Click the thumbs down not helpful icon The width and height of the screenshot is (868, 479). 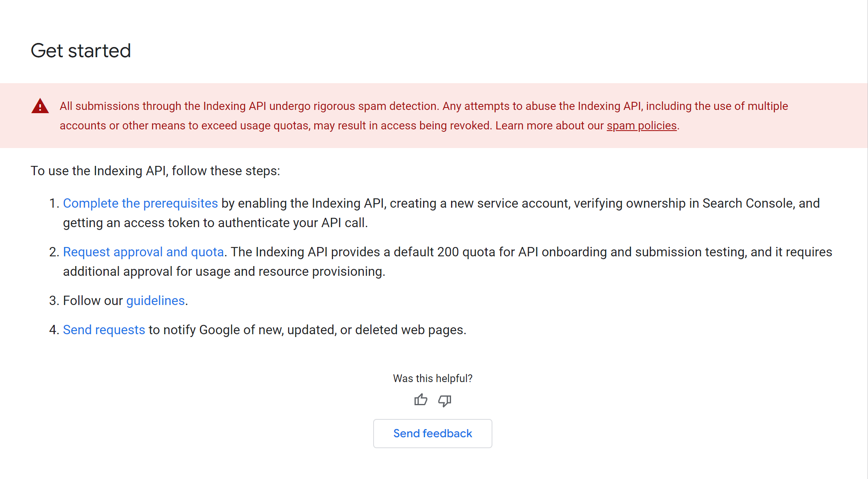[445, 400]
